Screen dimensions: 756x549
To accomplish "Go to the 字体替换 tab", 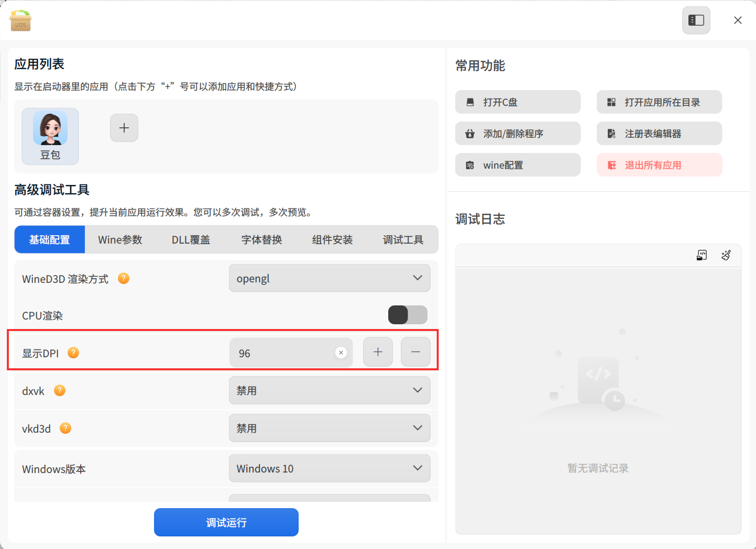I will pos(261,239).
